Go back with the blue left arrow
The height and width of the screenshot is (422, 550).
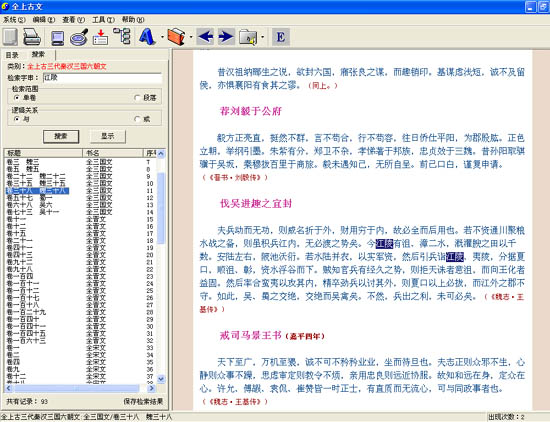pyautogui.click(x=205, y=36)
